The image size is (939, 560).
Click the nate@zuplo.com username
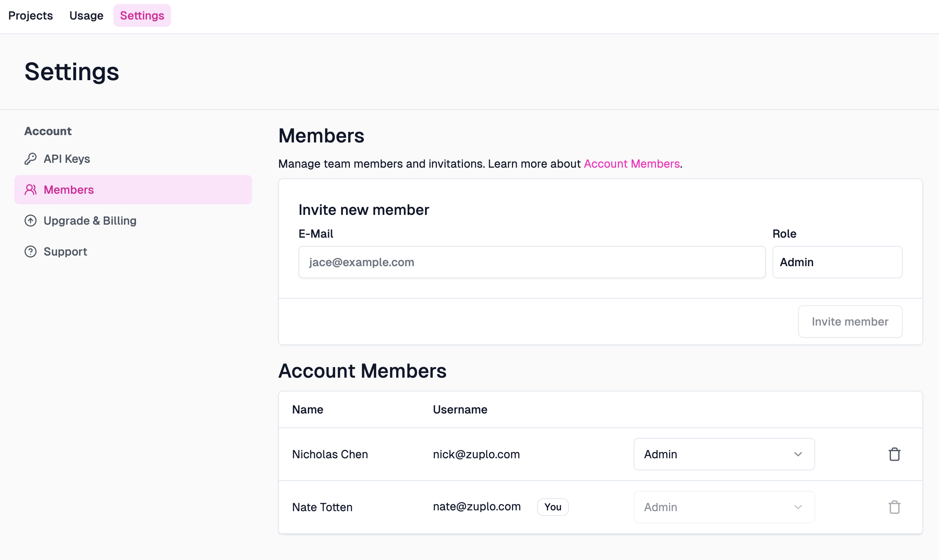[x=477, y=506]
